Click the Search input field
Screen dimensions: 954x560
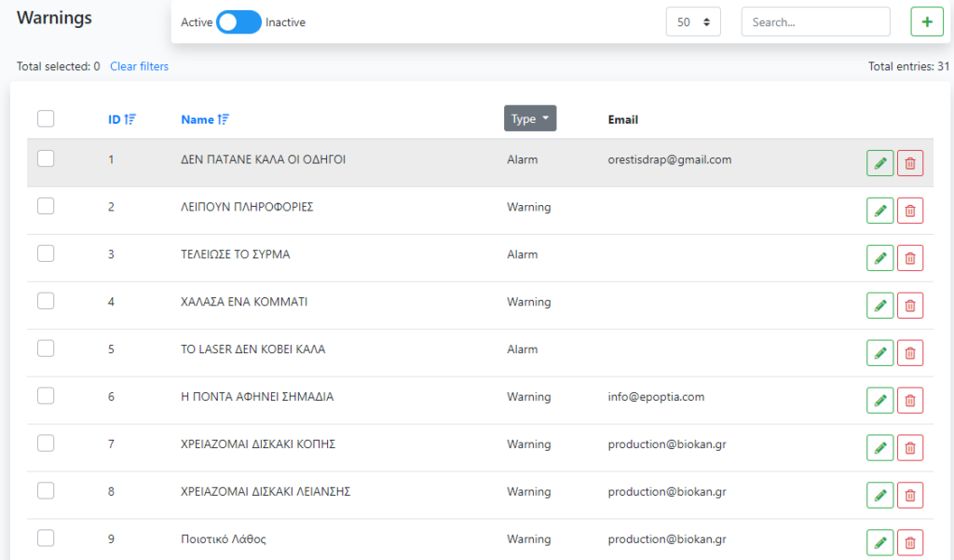pos(815,22)
